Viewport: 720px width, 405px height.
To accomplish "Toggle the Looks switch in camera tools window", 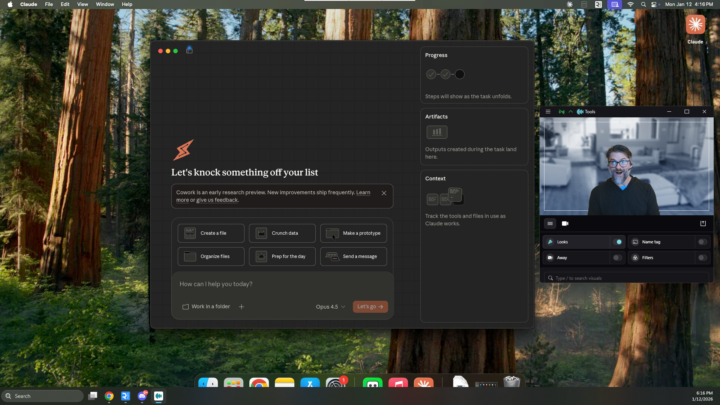I will click(618, 242).
